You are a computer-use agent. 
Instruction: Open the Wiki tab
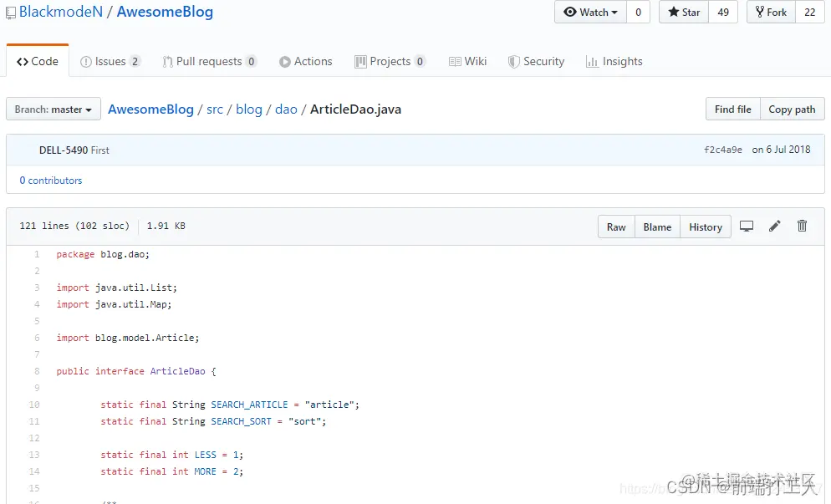click(x=467, y=62)
